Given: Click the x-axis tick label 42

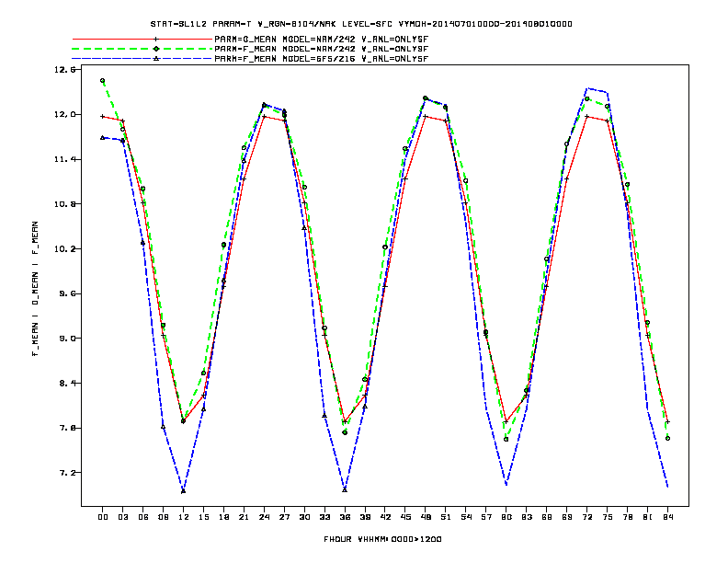Looking at the screenshot, I should click(385, 517).
